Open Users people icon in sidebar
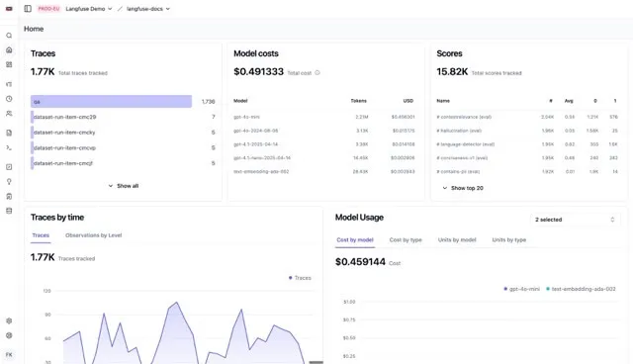The height and width of the screenshot is (364, 633). coord(9,114)
